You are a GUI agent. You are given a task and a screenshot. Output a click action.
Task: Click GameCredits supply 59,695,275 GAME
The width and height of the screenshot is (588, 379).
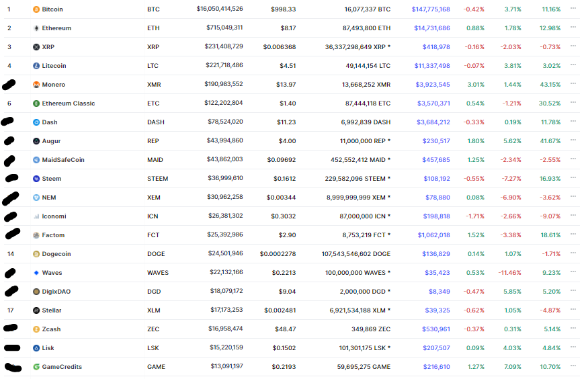point(364,367)
